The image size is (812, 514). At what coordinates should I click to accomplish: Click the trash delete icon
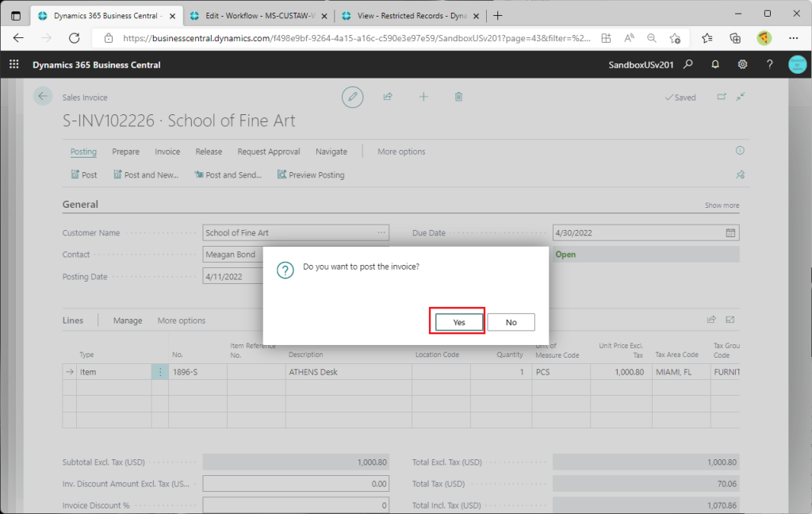tap(458, 97)
